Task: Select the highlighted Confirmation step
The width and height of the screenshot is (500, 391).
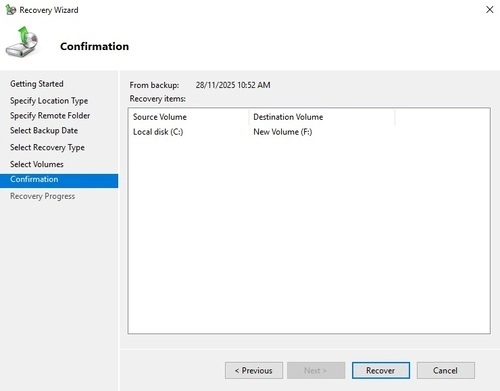Action: [x=59, y=180]
